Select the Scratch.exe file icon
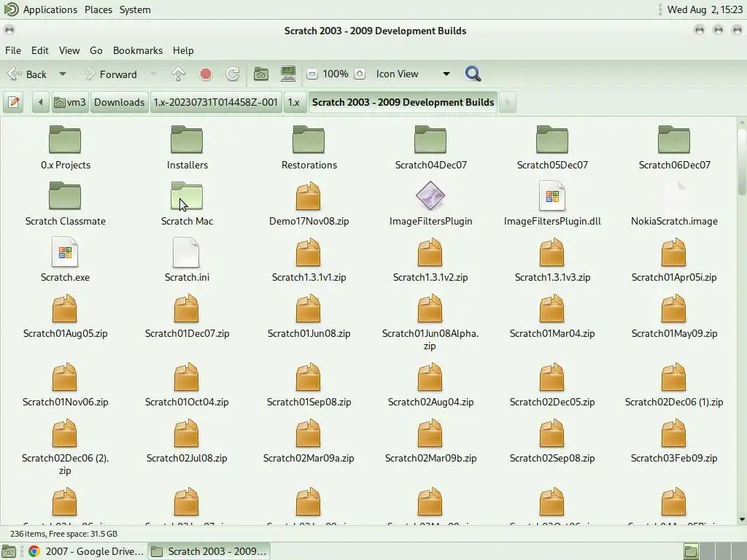Screen dimensions: 747x560 65,252
